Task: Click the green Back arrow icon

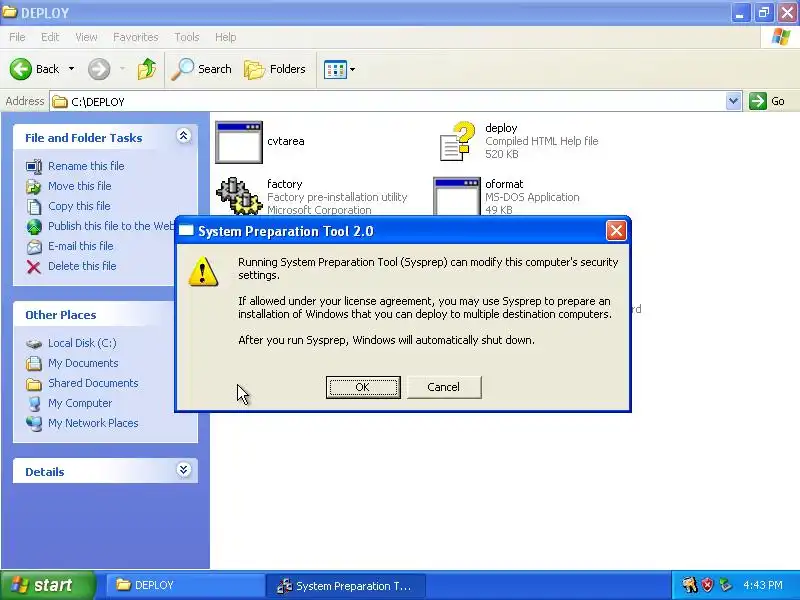Action: 21,69
